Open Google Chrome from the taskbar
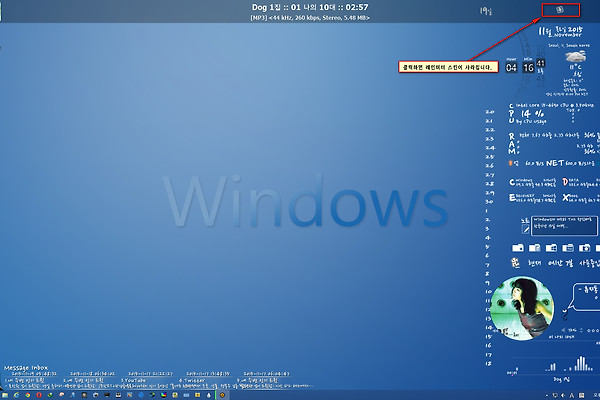The image size is (600, 400). pos(28,395)
